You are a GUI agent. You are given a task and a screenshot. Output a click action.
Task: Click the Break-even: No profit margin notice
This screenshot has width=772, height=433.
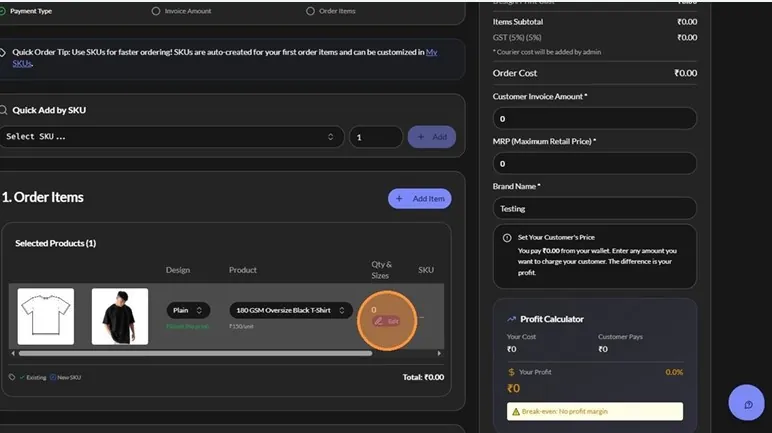(x=595, y=411)
